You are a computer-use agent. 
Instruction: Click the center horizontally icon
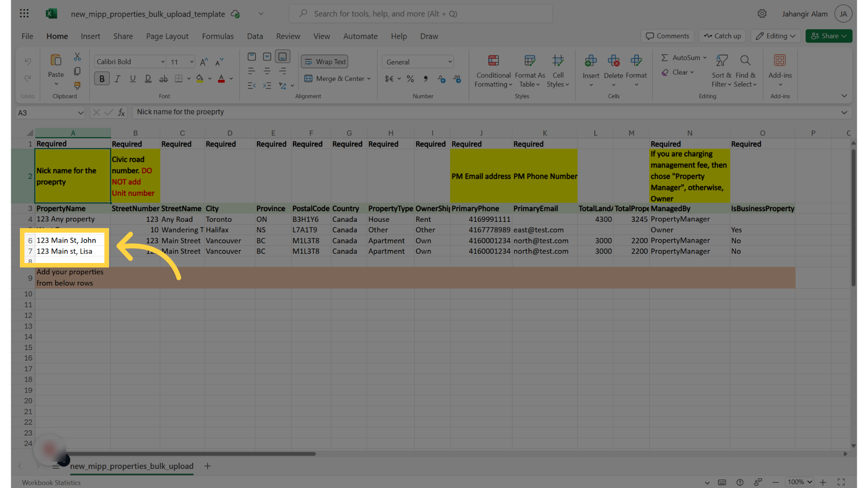[x=267, y=71]
